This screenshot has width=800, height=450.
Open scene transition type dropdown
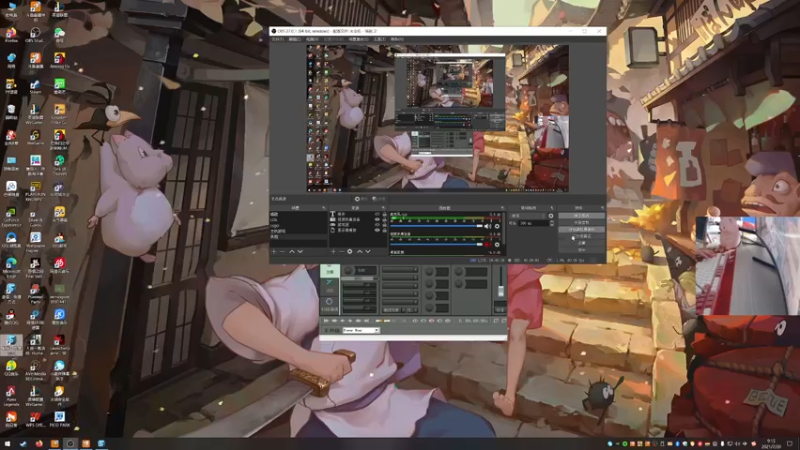point(528,216)
